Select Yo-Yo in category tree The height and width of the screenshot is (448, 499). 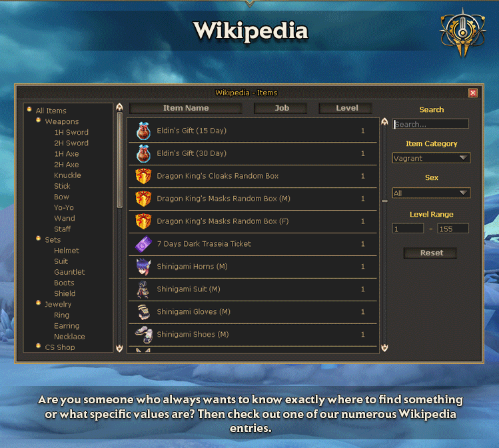[x=64, y=207]
